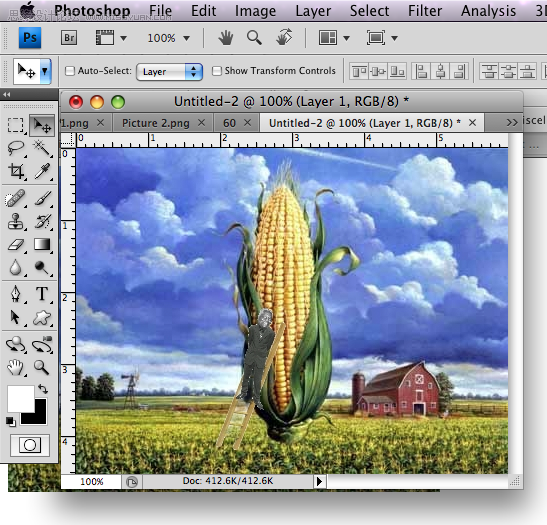Open the zoom level 100% dropdown
This screenshot has height=525, width=547.
186,38
